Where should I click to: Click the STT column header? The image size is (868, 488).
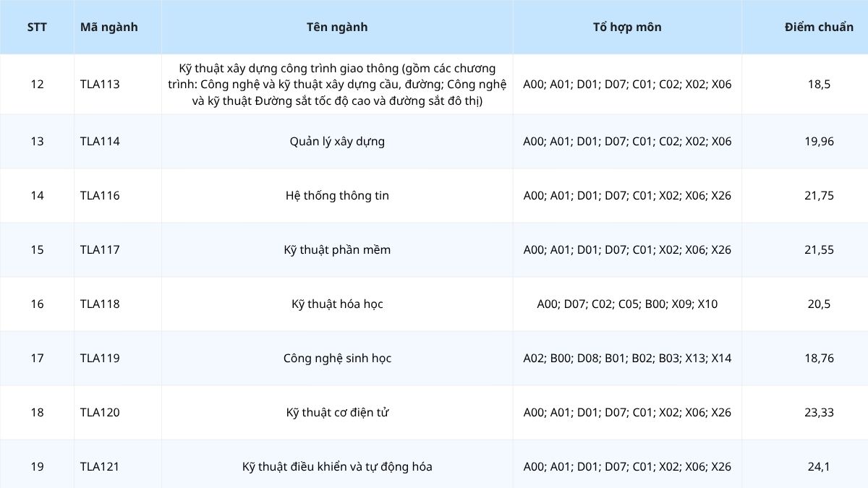point(37,27)
